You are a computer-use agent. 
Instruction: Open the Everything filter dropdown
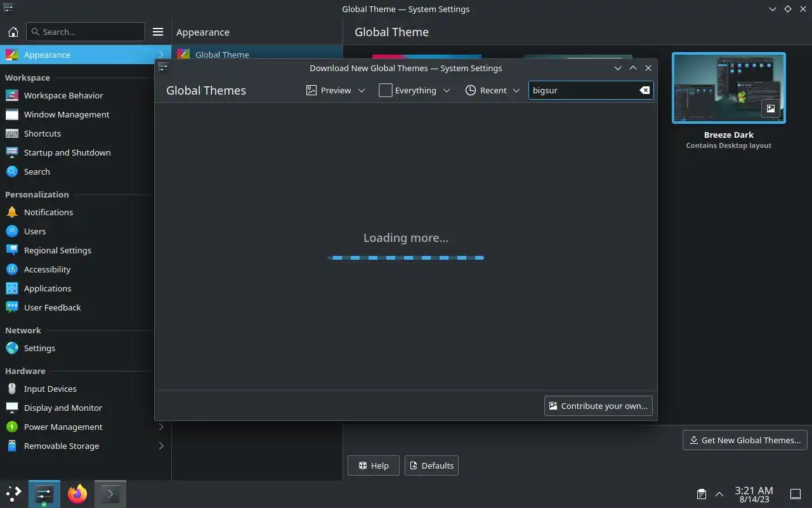(414, 90)
